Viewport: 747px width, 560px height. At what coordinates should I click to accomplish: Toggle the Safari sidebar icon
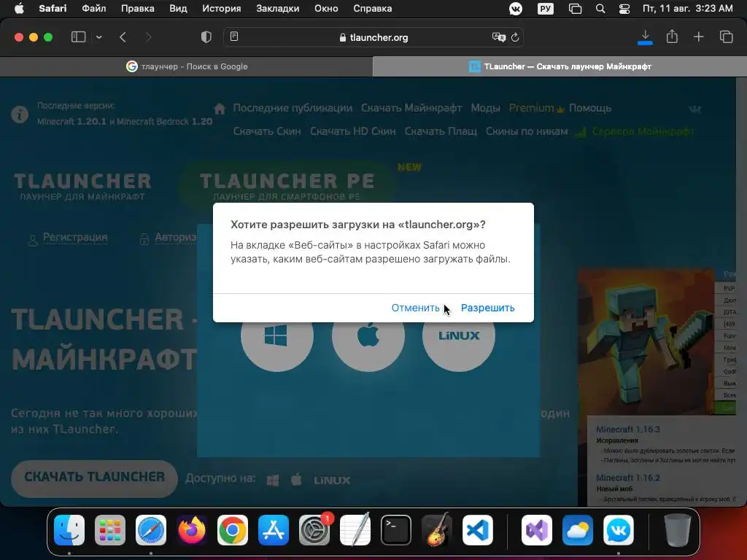click(x=78, y=37)
